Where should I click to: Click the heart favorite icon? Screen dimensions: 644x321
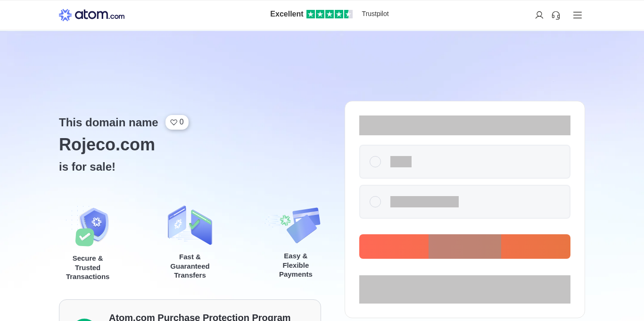coord(173,122)
